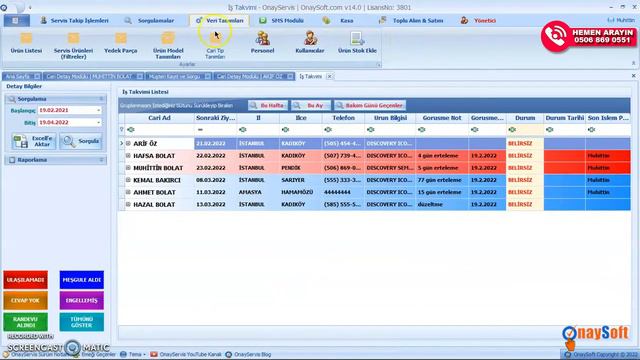Click the purple ENGELLEMİŞ status button
640x360 pixels.
pos(82,300)
